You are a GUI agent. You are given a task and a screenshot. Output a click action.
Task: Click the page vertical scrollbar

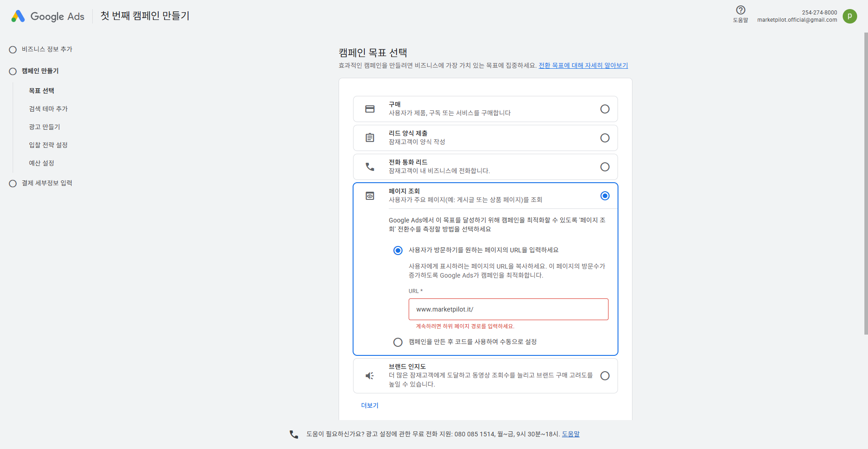pyautogui.click(x=866, y=183)
